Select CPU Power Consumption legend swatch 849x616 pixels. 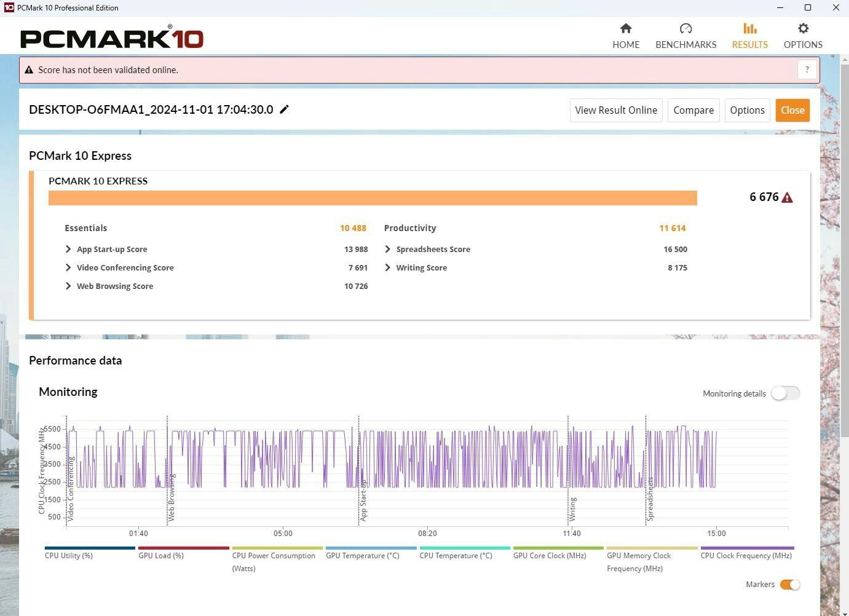277,548
